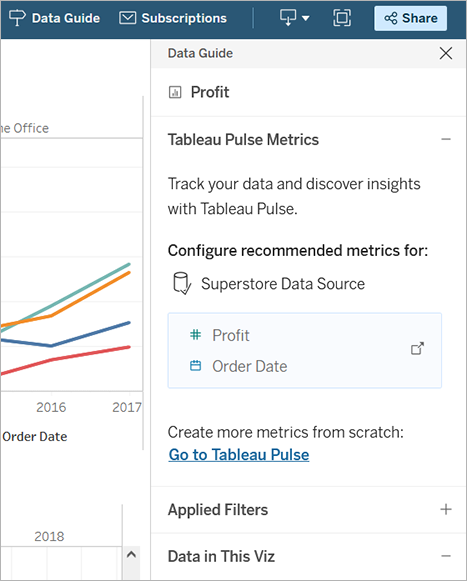Select the Superstore Data Source label
This screenshot has width=467, height=581.
click(x=283, y=284)
